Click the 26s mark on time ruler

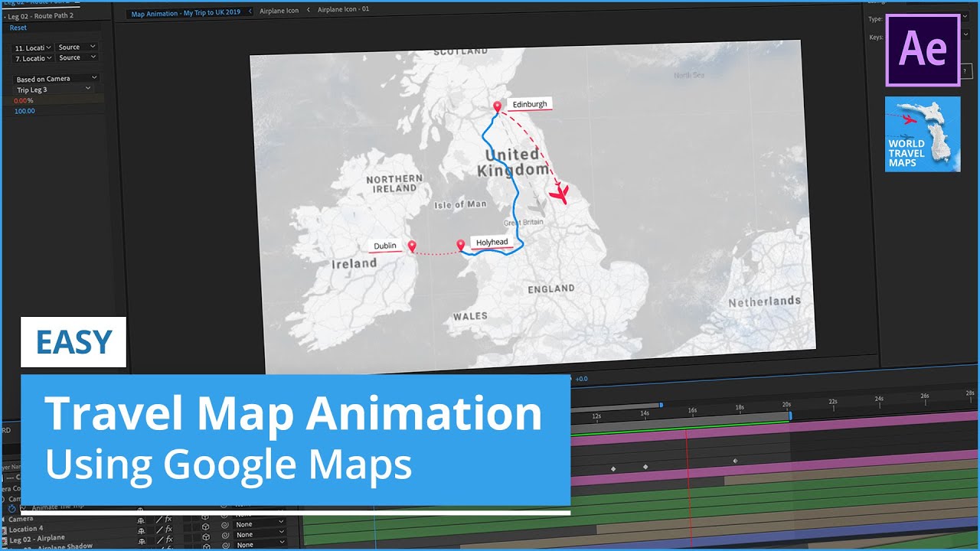(x=924, y=396)
